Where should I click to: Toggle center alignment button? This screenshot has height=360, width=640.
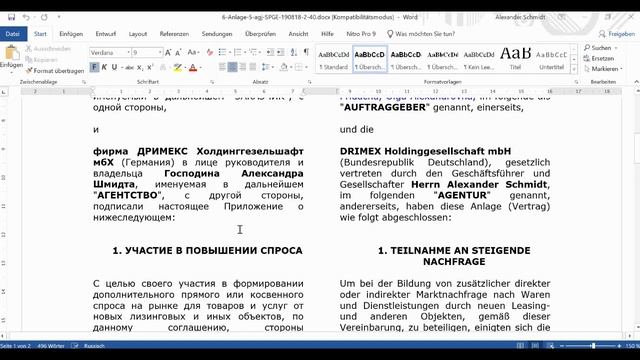(232, 67)
